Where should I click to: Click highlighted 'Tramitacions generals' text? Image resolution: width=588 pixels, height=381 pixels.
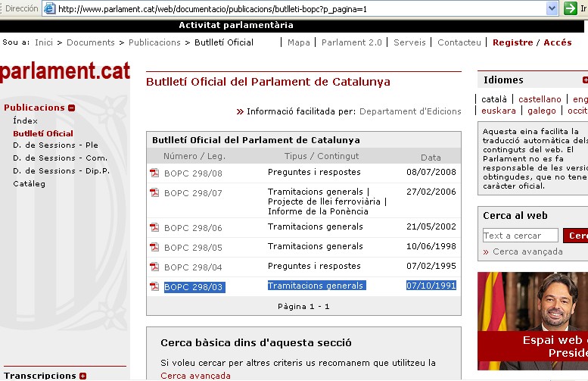[316, 286]
